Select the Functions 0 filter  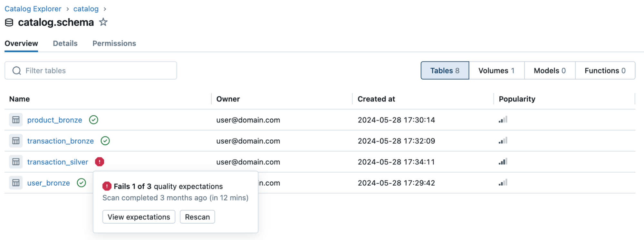(x=605, y=71)
